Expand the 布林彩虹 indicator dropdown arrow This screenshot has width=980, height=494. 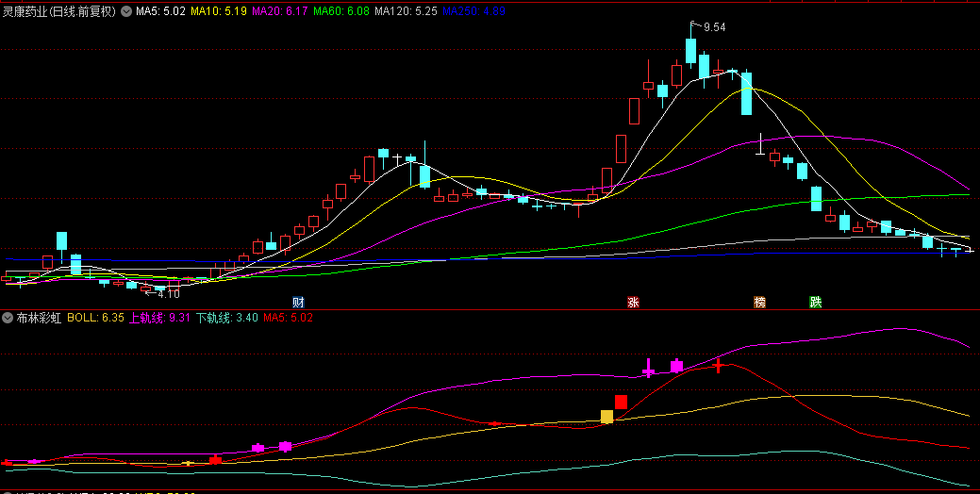8,318
